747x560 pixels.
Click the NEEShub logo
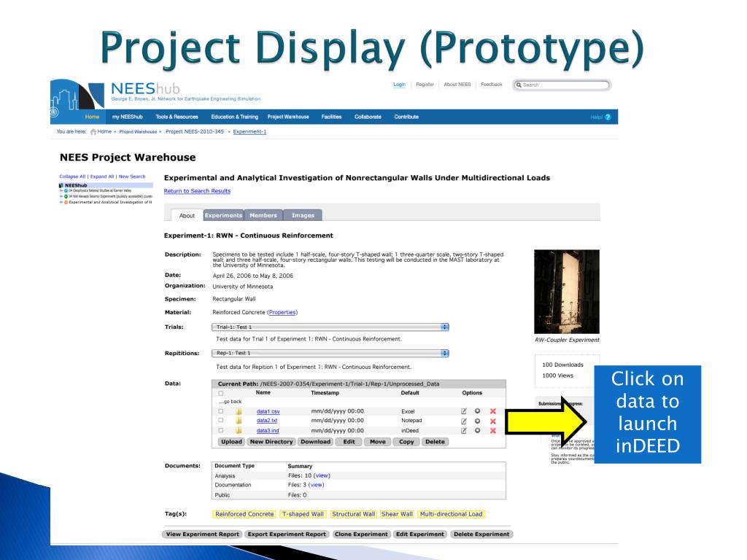pos(145,89)
